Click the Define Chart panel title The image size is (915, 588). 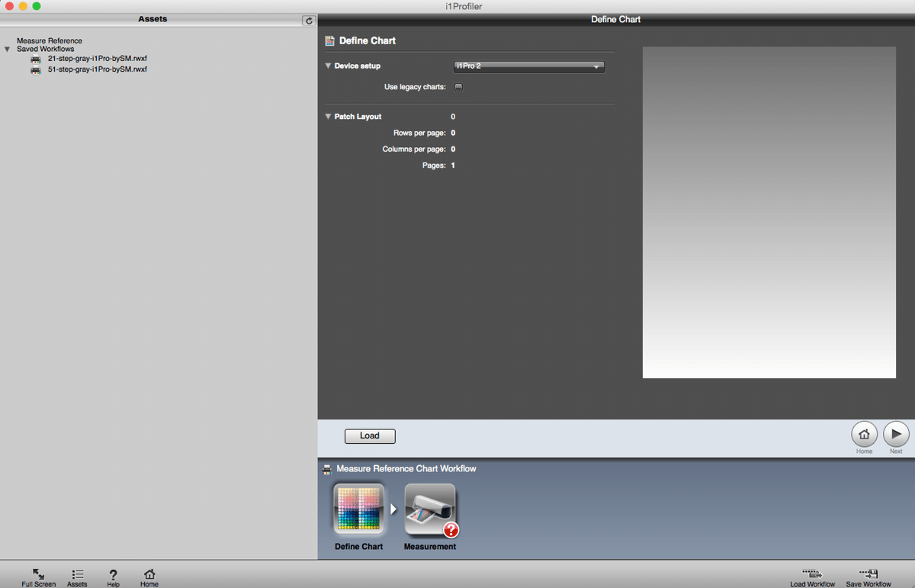coord(368,41)
